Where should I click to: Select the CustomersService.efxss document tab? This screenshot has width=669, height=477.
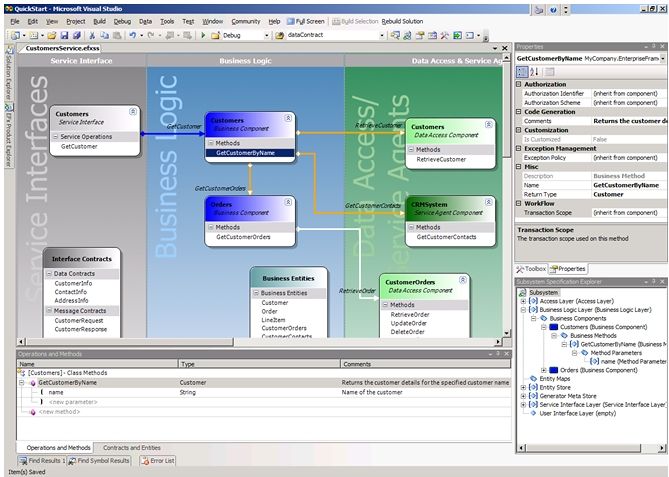pos(62,48)
